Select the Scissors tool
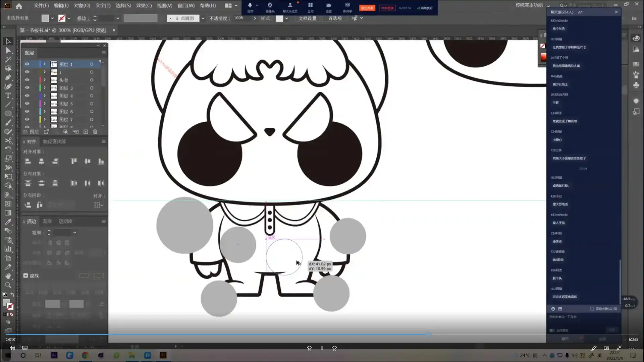This screenshot has height=362, width=644. tap(8, 140)
